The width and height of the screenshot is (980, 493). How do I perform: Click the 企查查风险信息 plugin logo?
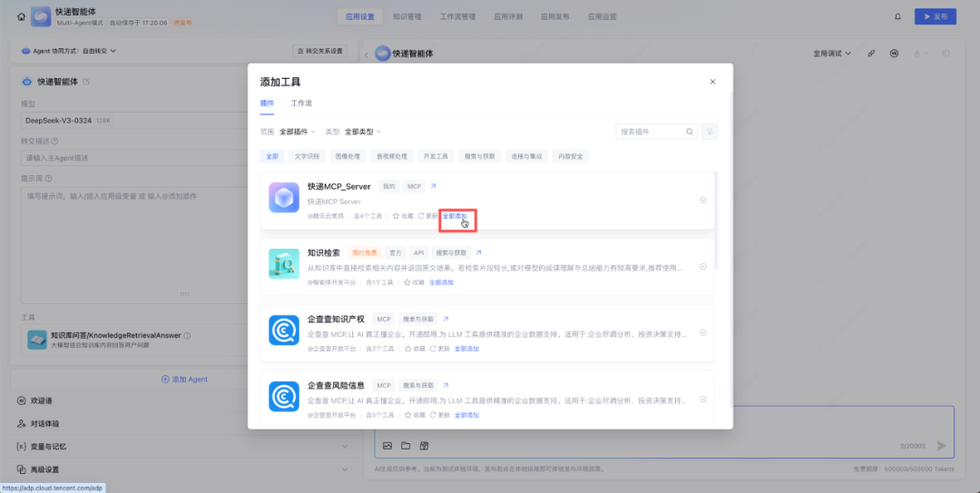(284, 397)
